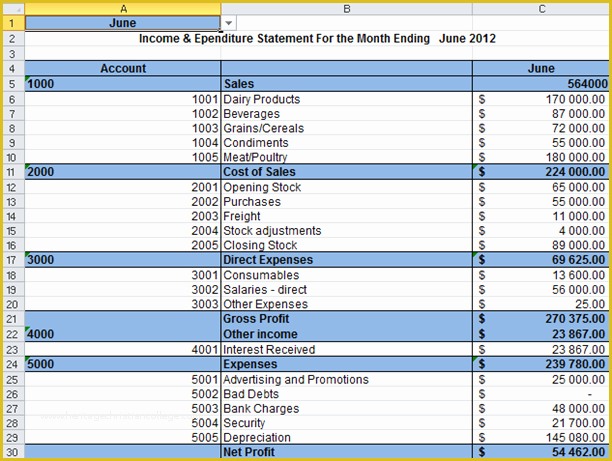Select account 3000 cell

123,260
